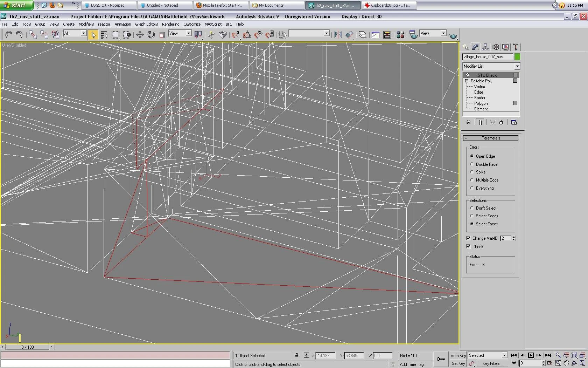Uncheck the Change Mat-ID checkbox

[468, 238]
